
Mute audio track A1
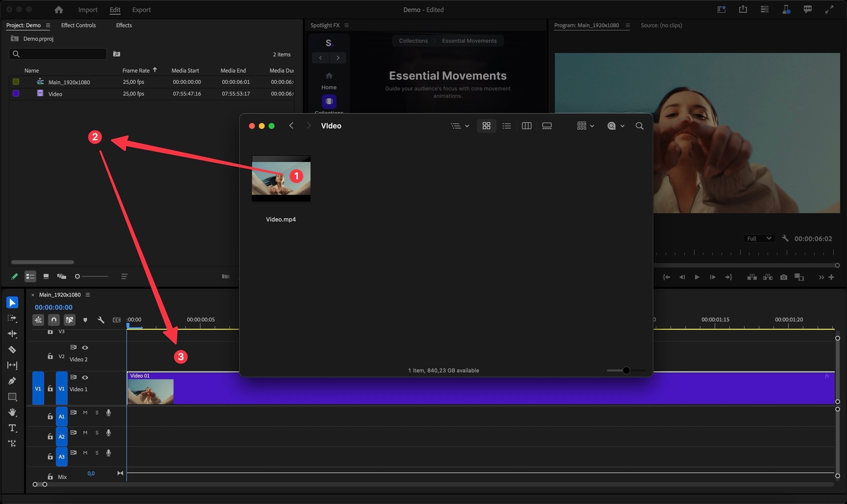pos(85,413)
